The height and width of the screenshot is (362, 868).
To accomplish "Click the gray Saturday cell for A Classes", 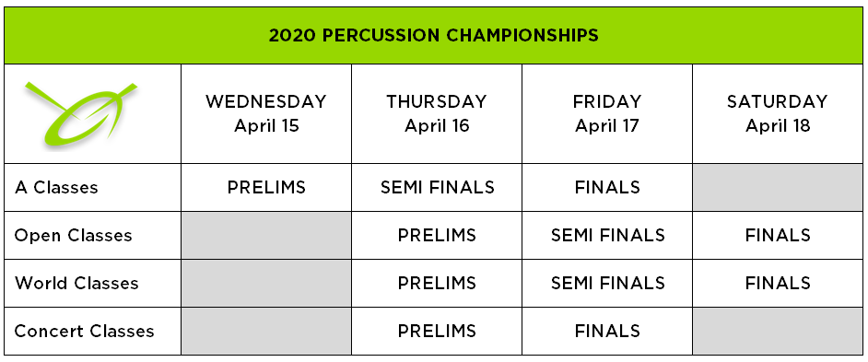I will (778, 187).
